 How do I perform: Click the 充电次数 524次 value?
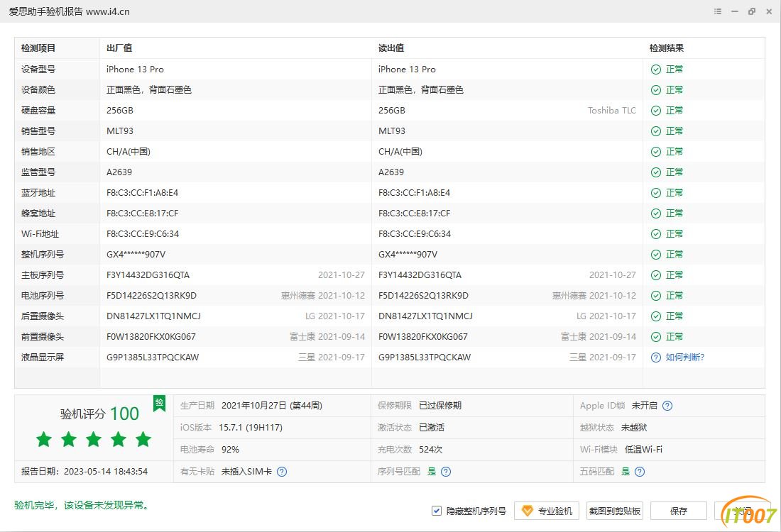coord(431,450)
